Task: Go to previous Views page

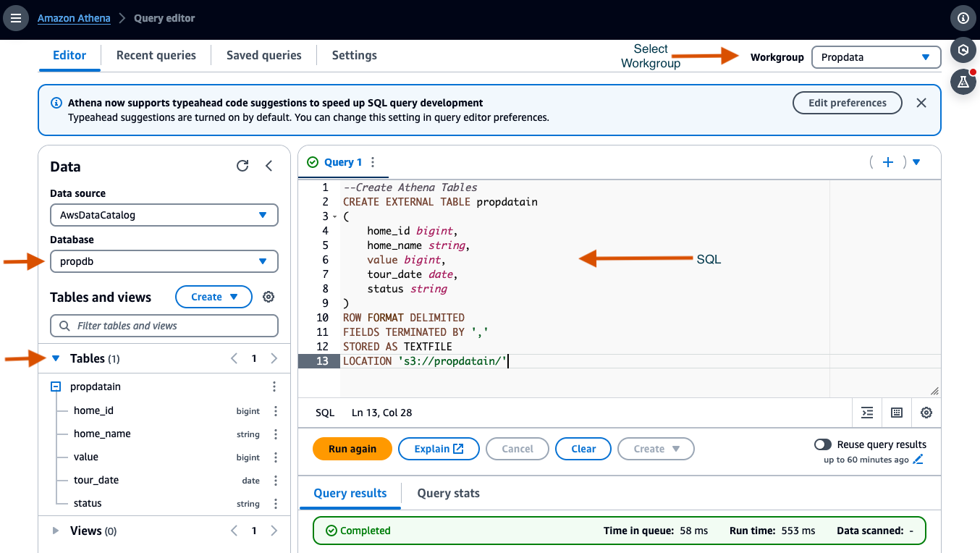Action: (234, 531)
